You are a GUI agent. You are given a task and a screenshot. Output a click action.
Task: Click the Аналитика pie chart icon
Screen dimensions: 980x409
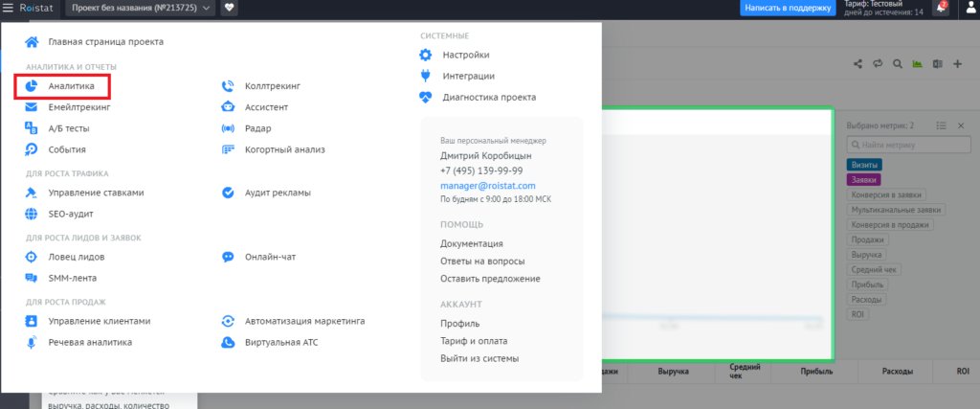point(32,86)
